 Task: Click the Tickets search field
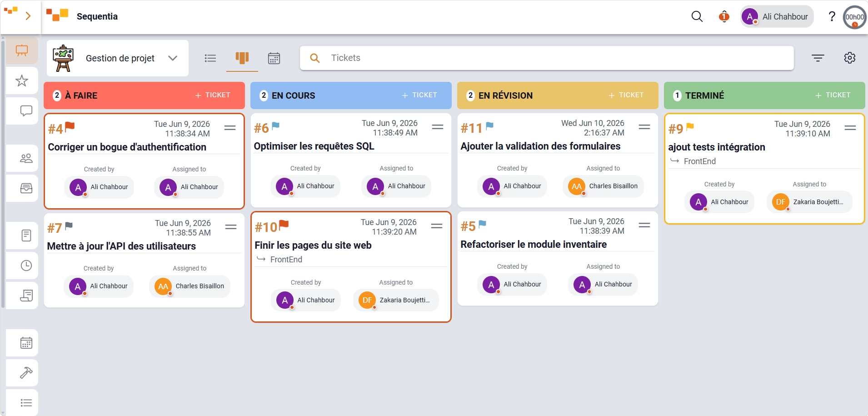pyautogui.click(x=547, y=58)
